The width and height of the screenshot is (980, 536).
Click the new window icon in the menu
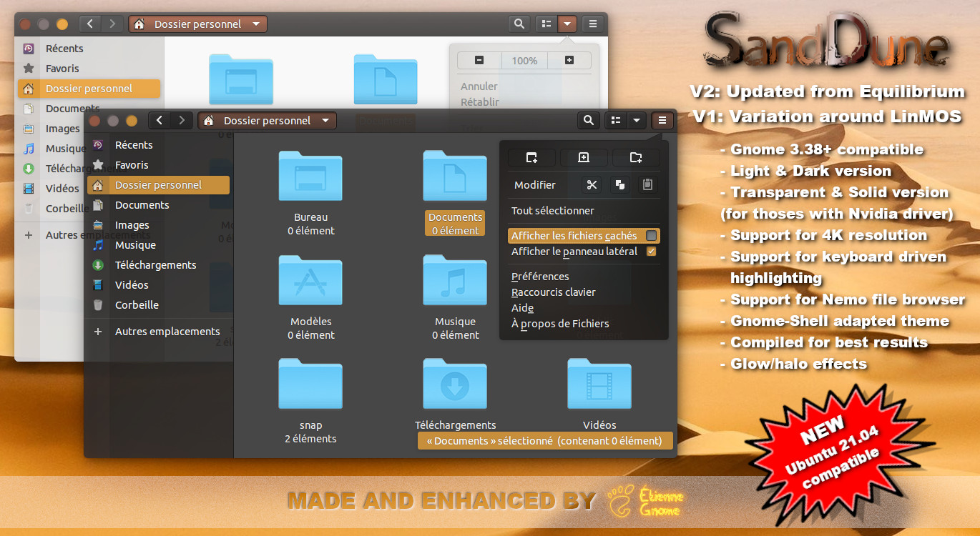pos(531,157)
